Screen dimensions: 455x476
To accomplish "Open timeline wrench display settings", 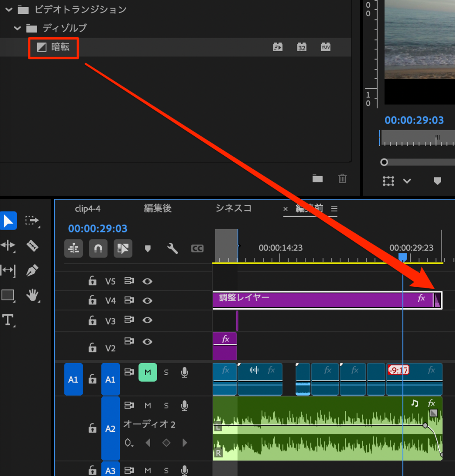I will tap(172, 249).
